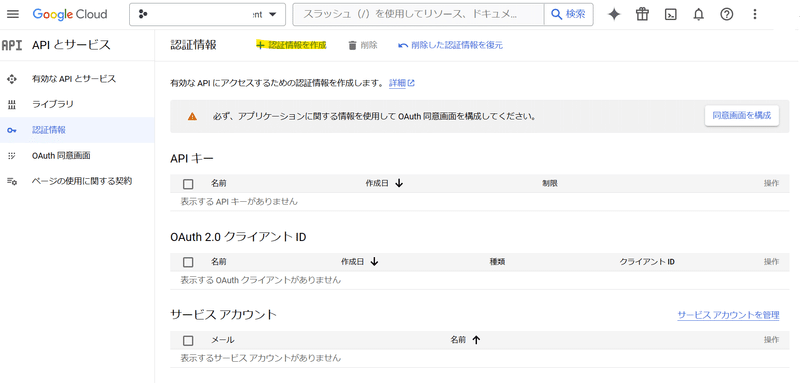Click the 認証情報 key icon
Viewport: 800px width, 383px height.
click(12, 131)
